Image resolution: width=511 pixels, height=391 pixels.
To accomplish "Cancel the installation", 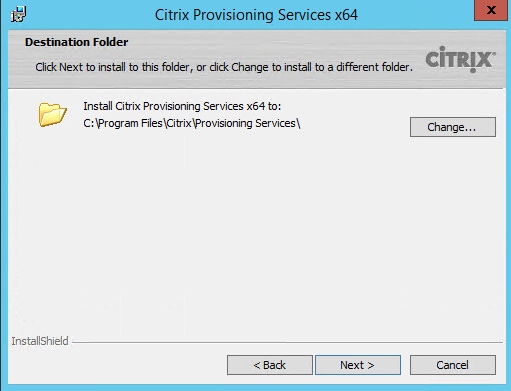I will (453, 365).
